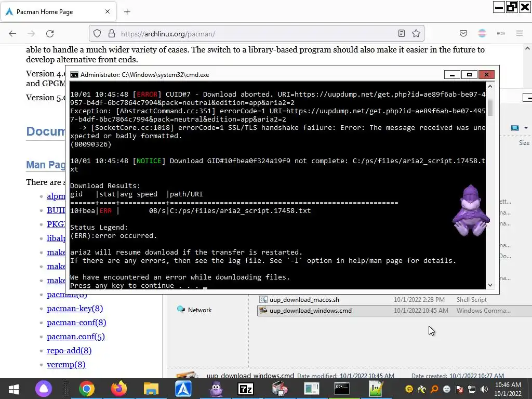Open the striped flag account avatar
The image size is (532, 399).
(482, 33)
